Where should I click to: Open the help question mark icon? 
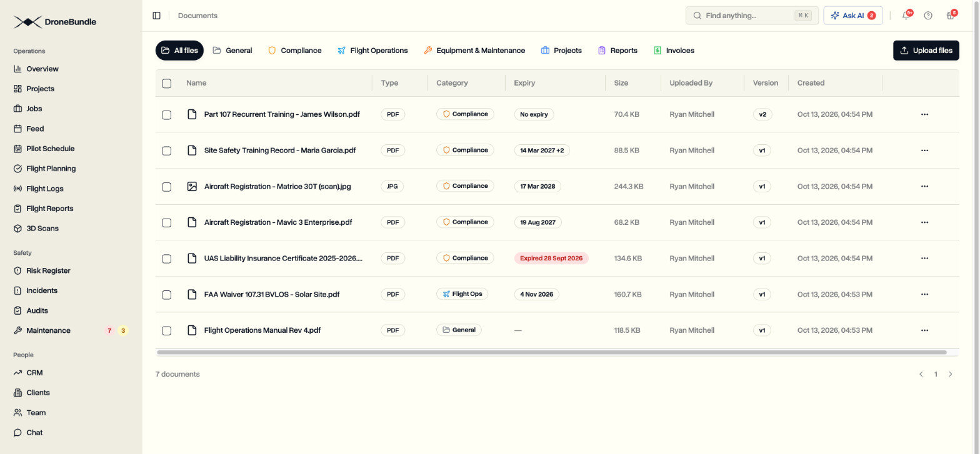pos(928,16)
